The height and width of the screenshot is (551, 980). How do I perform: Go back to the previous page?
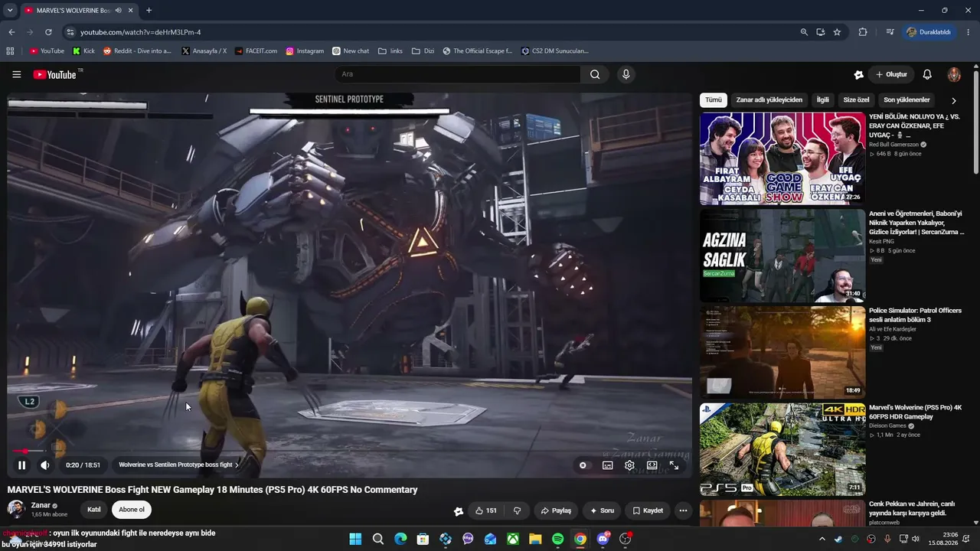(11, 32)
